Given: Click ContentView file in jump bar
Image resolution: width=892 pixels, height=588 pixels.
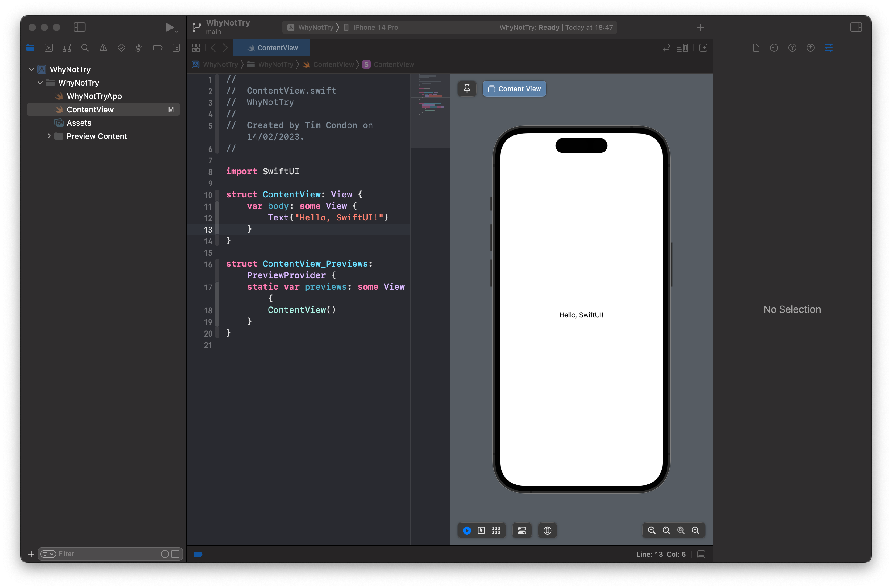Looking at the screenshot, I should point(328,64).
